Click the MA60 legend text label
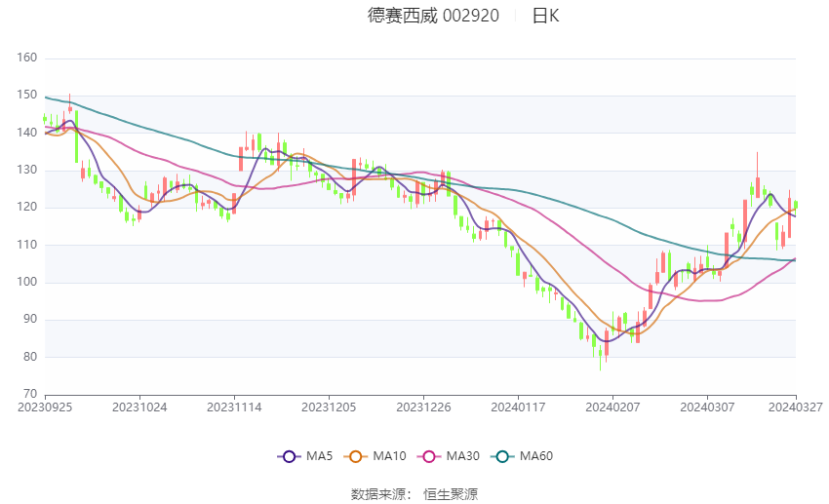This screenshot has width=829, height=504. pyautogui.click(x=536, y=456)
